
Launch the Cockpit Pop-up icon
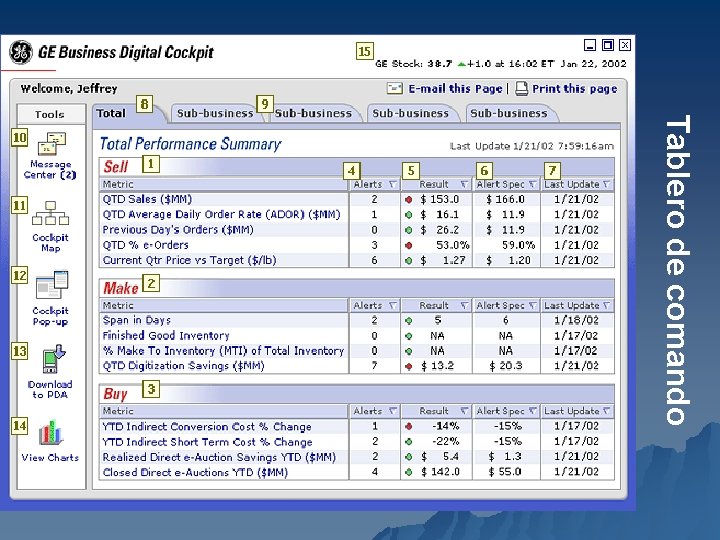tap(52, 286)
